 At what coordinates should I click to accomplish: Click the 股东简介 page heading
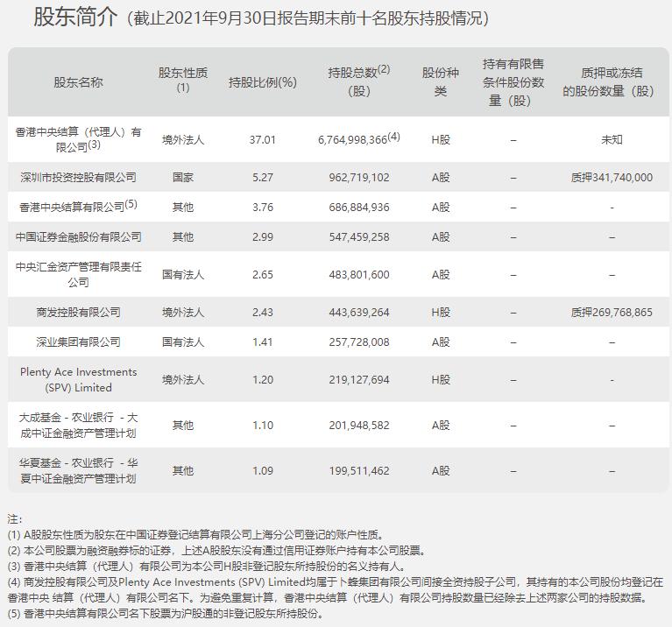tap(75, 18)
